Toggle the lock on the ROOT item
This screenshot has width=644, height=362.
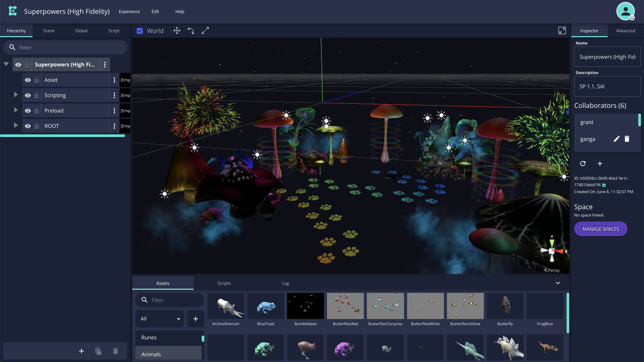(x=36, y=126)
